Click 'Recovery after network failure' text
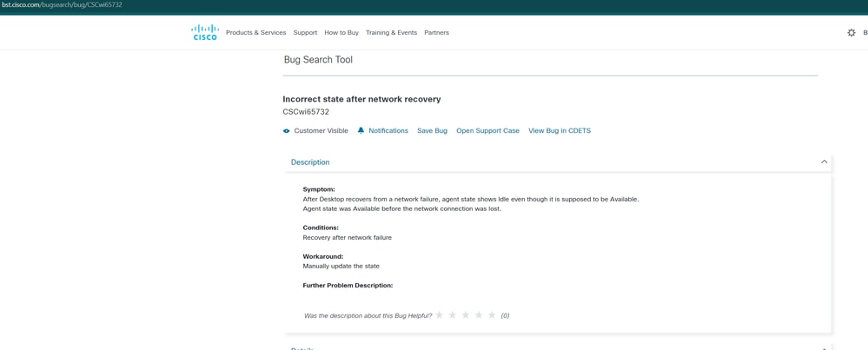The height and width of the screenshot is (350, 868). tap(347, 237)
